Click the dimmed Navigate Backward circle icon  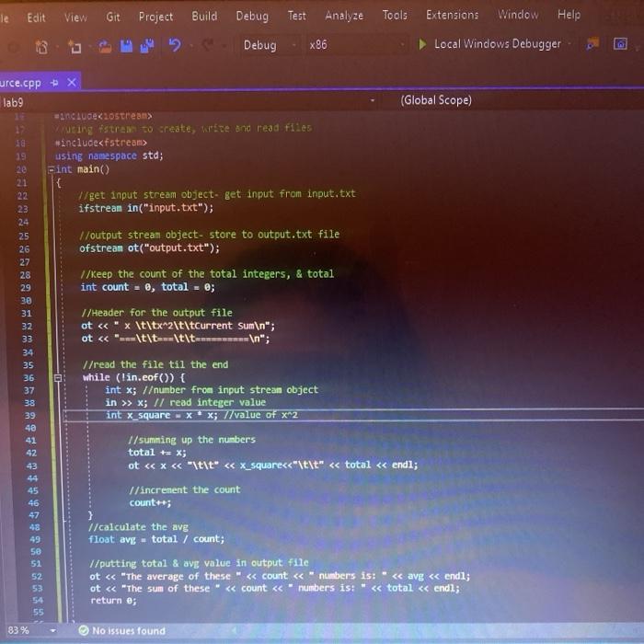point(14,49)
